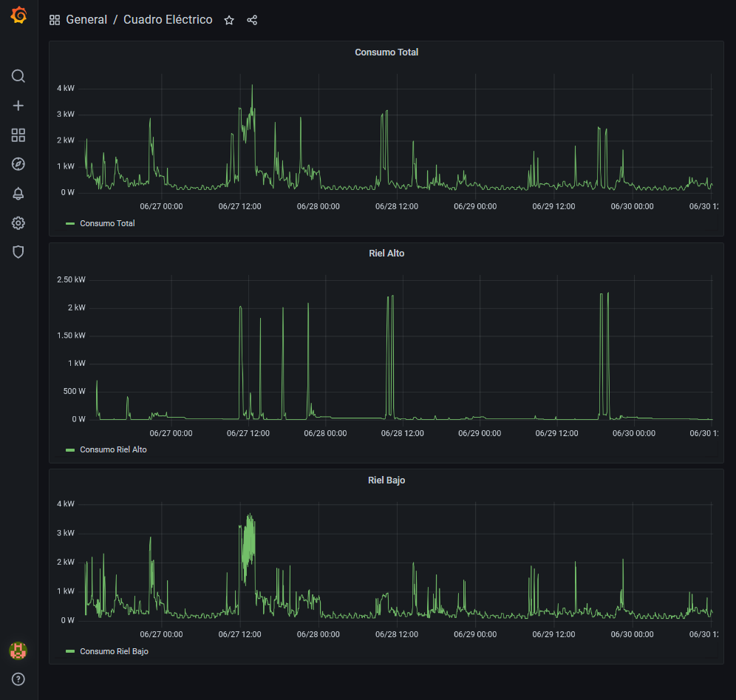Share the dashboard via share icon

(252, 20)
